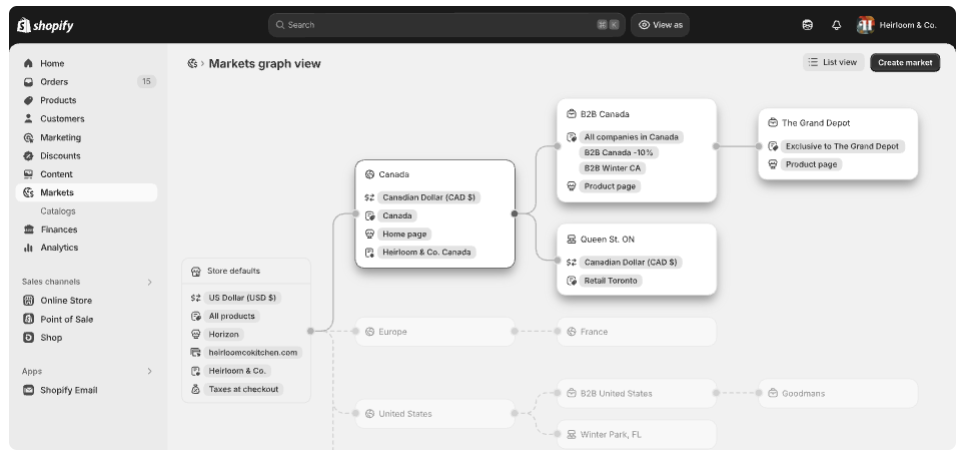967x458 pixels.
Task: Click the Taxes at checkout tag
Action: pos(244,389)
